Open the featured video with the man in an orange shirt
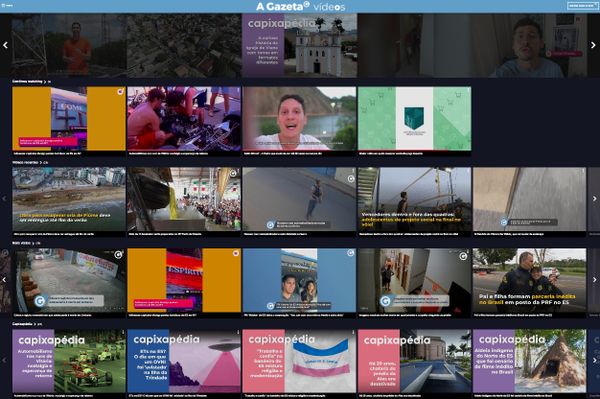Image resolution: width=600 pixels, height=399 pixels. [69, 45]
